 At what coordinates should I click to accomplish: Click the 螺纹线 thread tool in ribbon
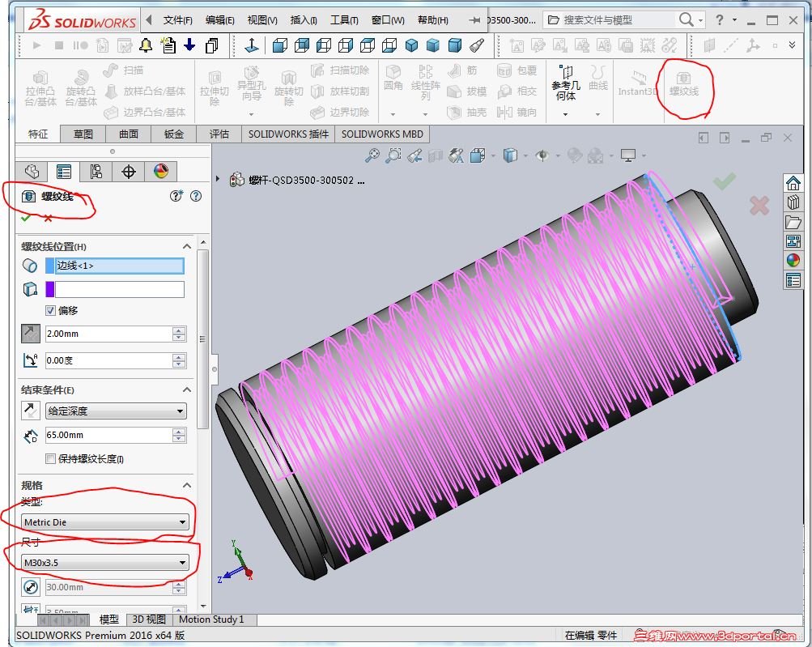(683, 84)
